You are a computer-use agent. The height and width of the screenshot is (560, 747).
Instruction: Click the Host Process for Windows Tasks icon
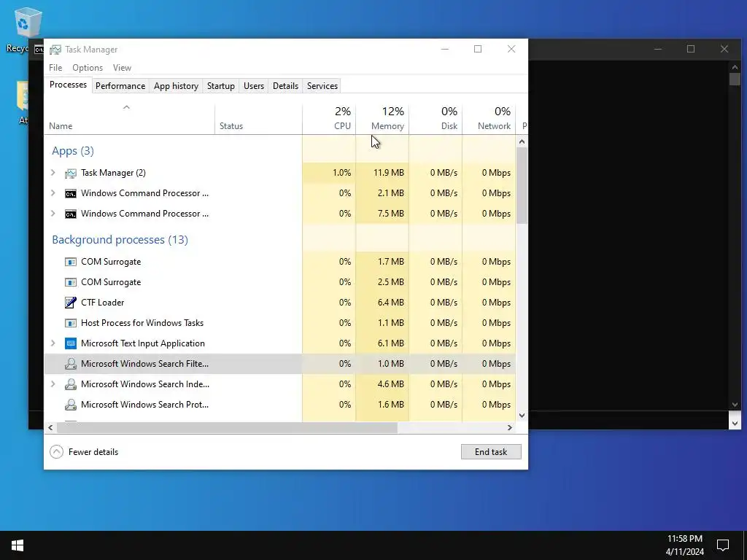(x=71, y=323)
